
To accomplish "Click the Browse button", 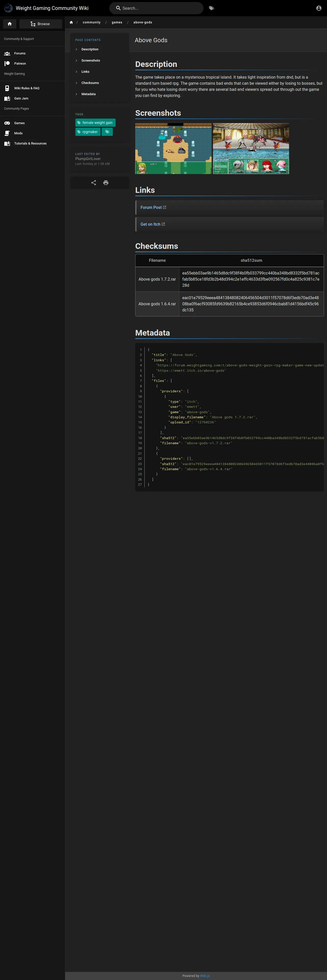I will (40, 24).
